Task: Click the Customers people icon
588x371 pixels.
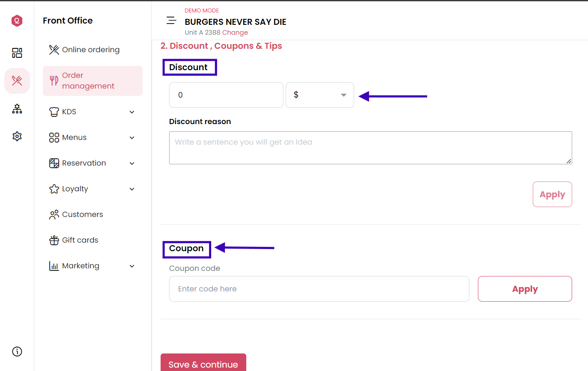Action: [x=54, y=214]
